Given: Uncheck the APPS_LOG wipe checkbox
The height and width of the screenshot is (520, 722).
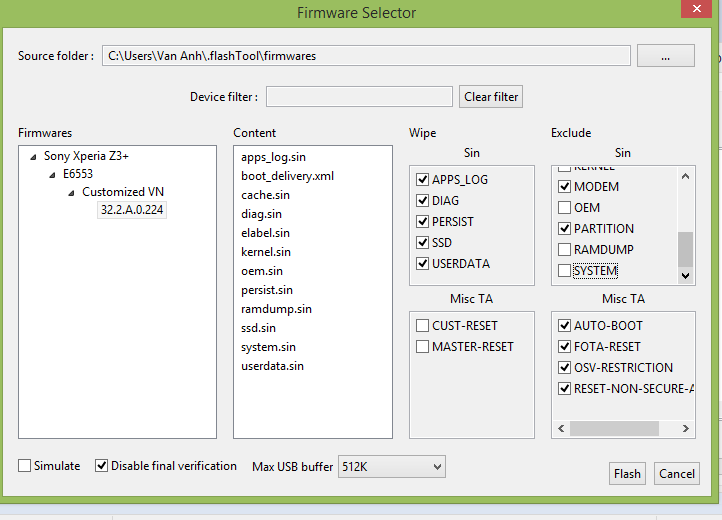Looking at the screenshot, I should [x=422, y=180].
